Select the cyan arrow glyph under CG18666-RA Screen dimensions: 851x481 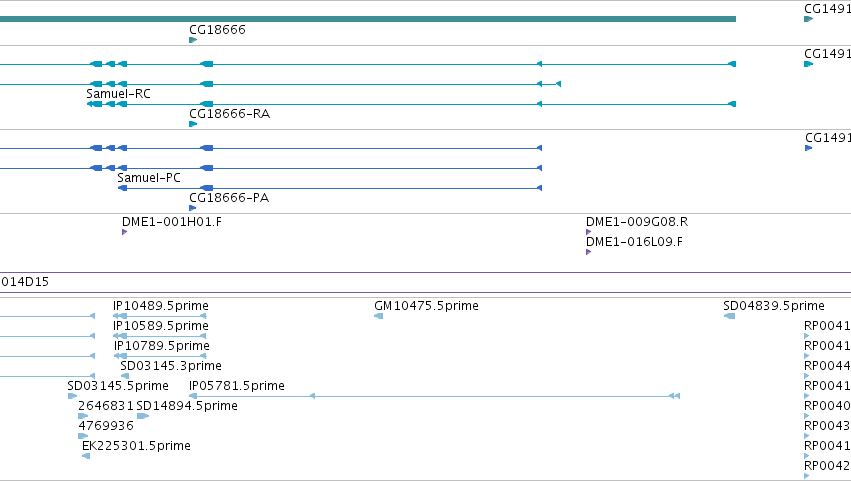[193, 124]
